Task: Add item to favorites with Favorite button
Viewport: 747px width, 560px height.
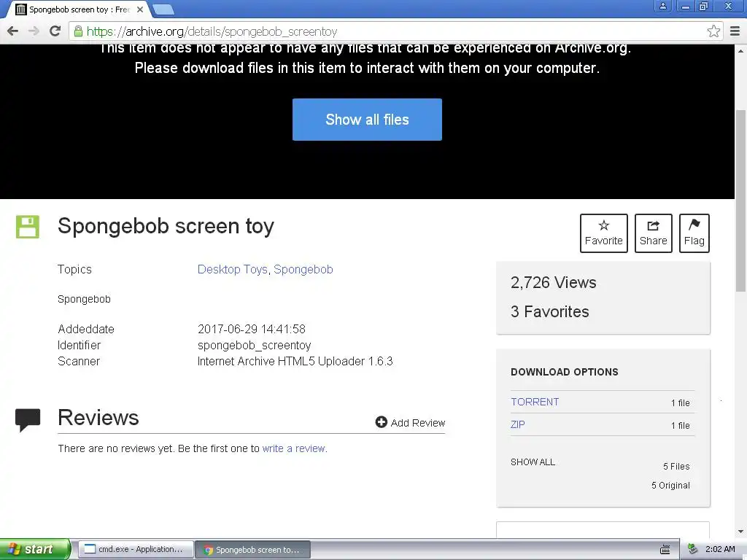Action: click(x=603, y=233)
